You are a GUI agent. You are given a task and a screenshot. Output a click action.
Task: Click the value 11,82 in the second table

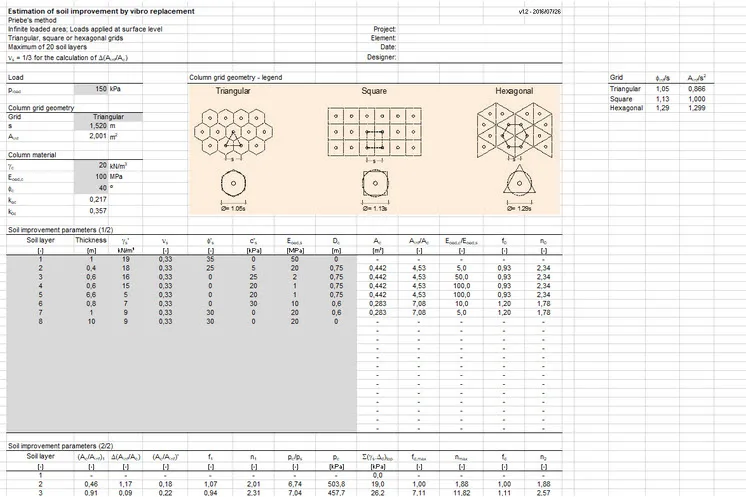[x=461, y=493]
